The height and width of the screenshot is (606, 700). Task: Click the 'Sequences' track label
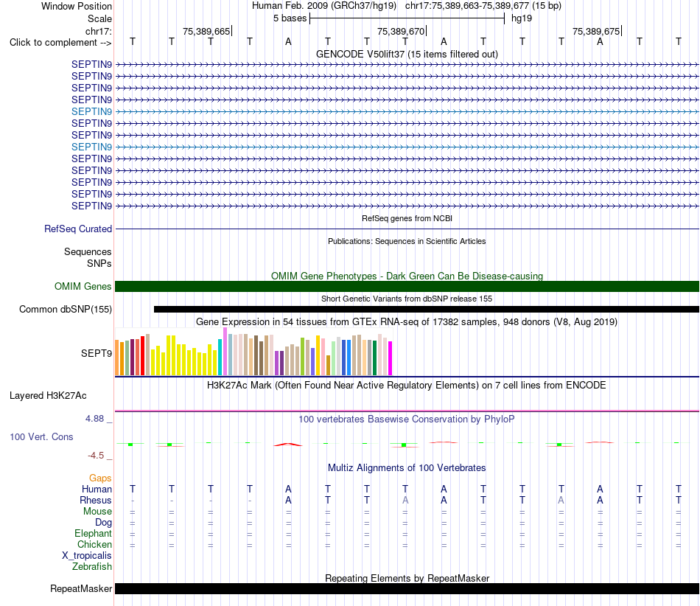tap(88, 251)
